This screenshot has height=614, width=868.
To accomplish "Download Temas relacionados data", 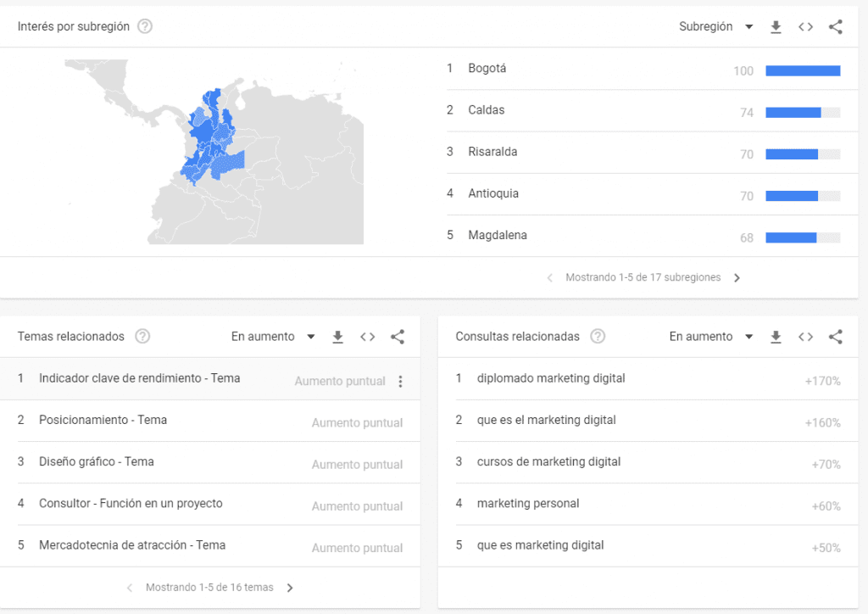I will 337,338.
